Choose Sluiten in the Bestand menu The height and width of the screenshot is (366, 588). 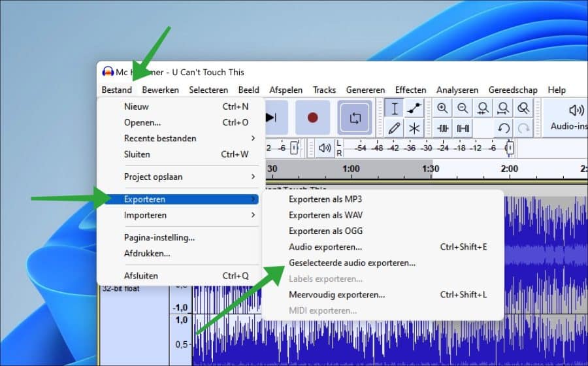pyautogui.click(x=181, y=154)
